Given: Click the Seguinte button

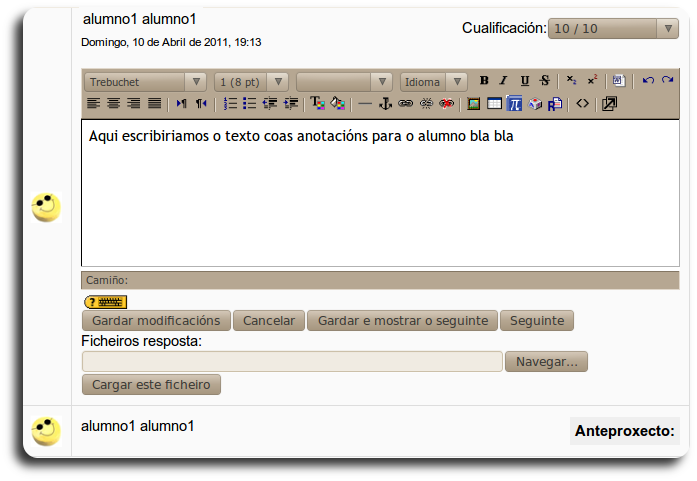Looking at the screenshot, I should (x=537, y=321).
